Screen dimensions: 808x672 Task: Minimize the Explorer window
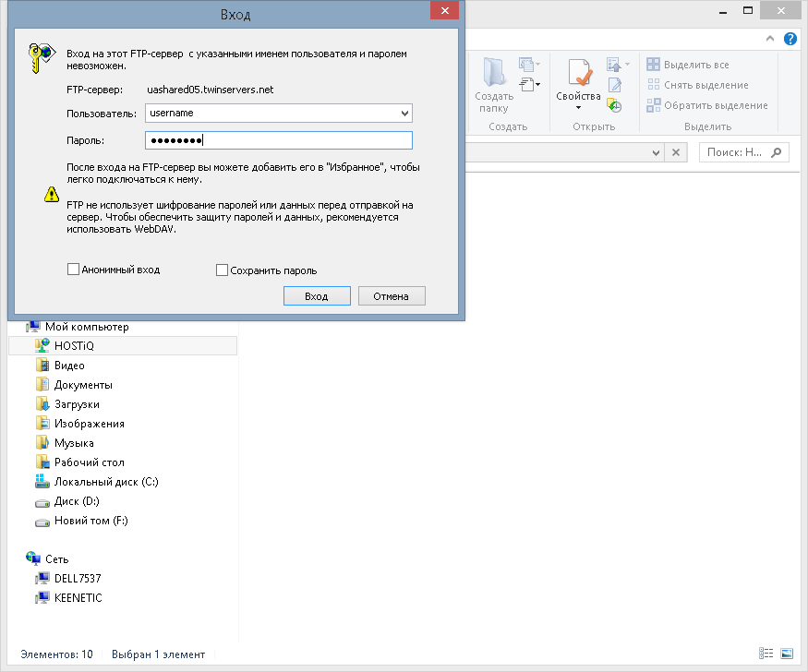coord(723,10)
